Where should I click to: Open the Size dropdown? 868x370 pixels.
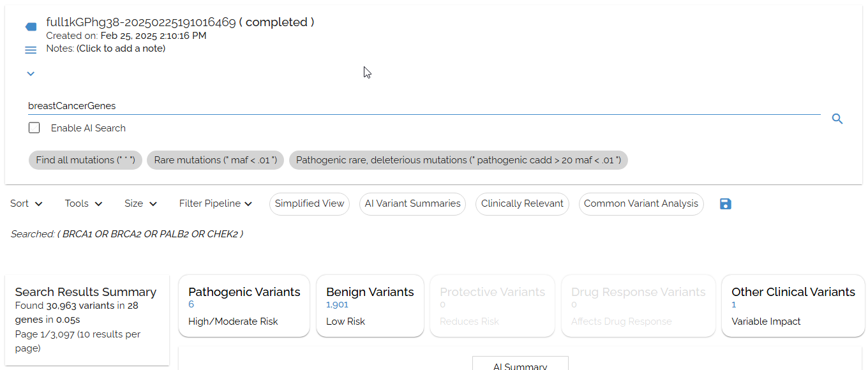[140, 204]
